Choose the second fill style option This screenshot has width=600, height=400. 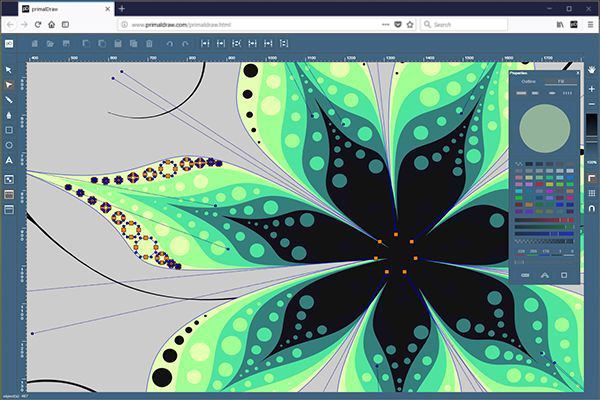(x=536, y=93)
